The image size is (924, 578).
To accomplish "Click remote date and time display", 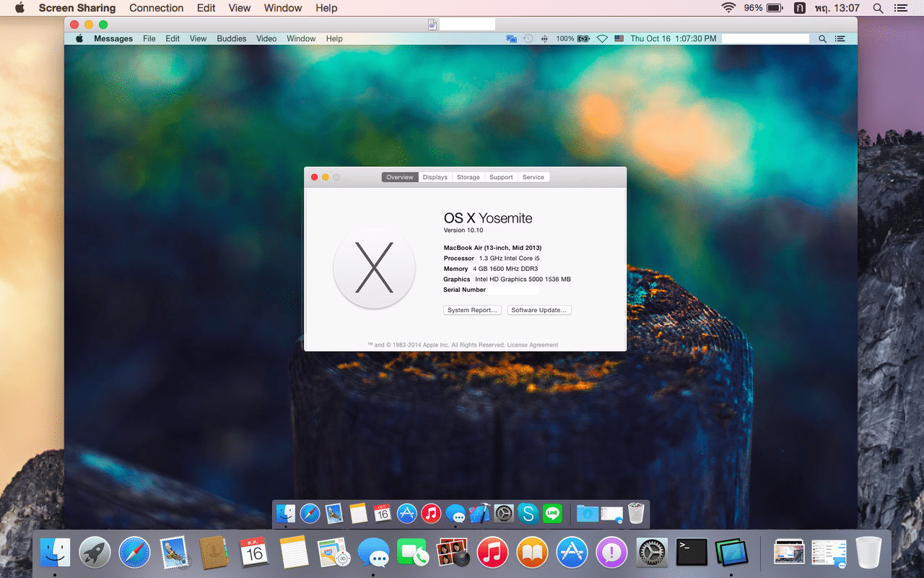I will tap(674, 39).
